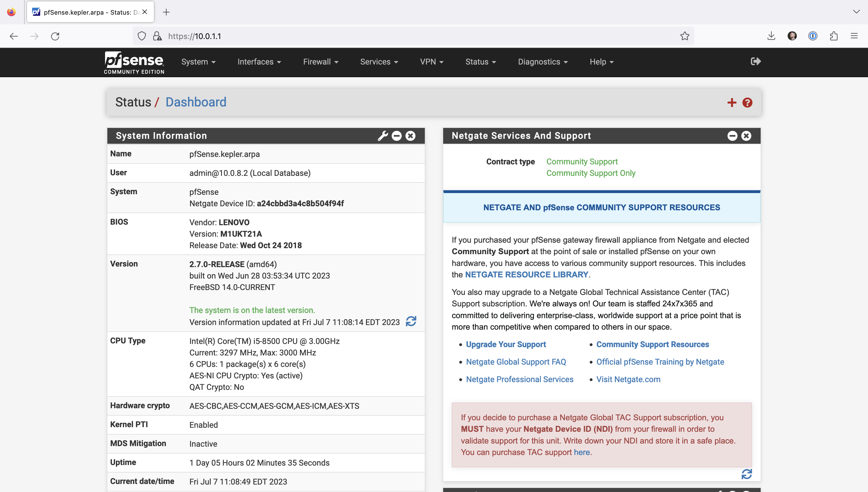Viewport: 868px width, 492px height.
Task: Minimize the System Information widget
Action: point(396,136)
